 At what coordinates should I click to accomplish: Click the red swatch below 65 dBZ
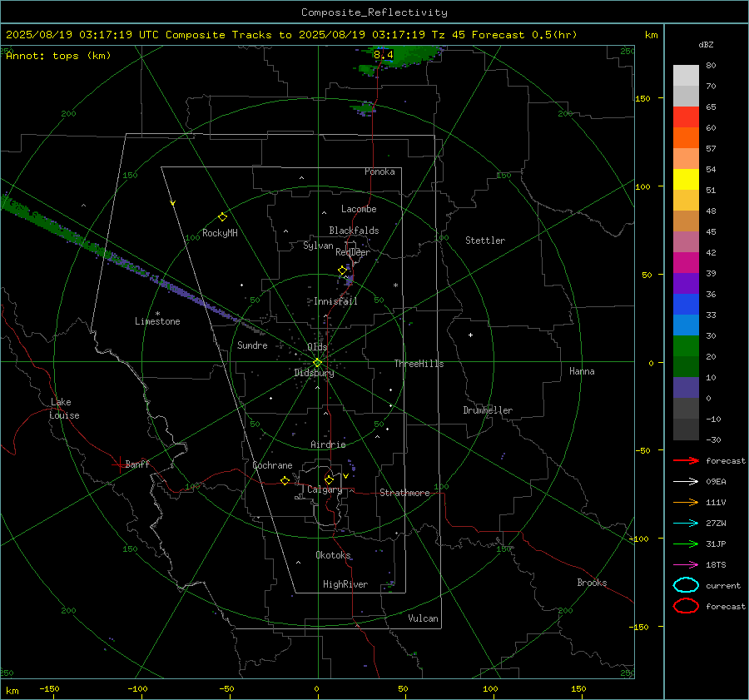686,117
